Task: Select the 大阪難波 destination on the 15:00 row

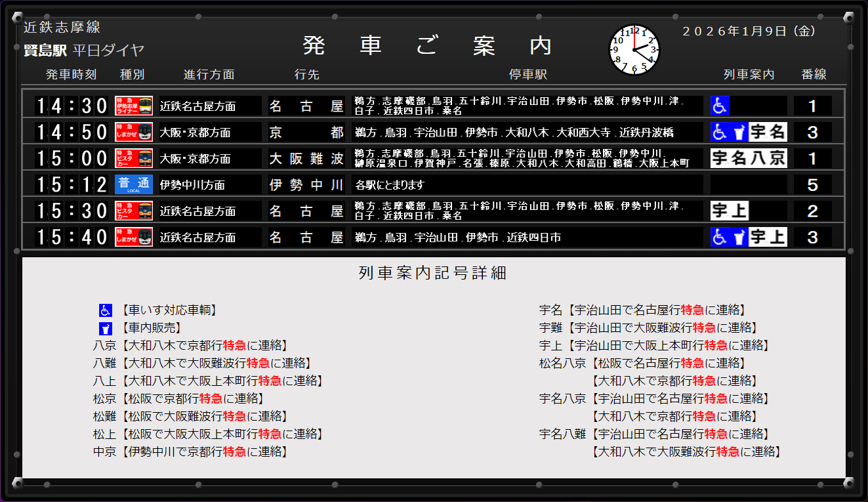Action: (306, 158)
